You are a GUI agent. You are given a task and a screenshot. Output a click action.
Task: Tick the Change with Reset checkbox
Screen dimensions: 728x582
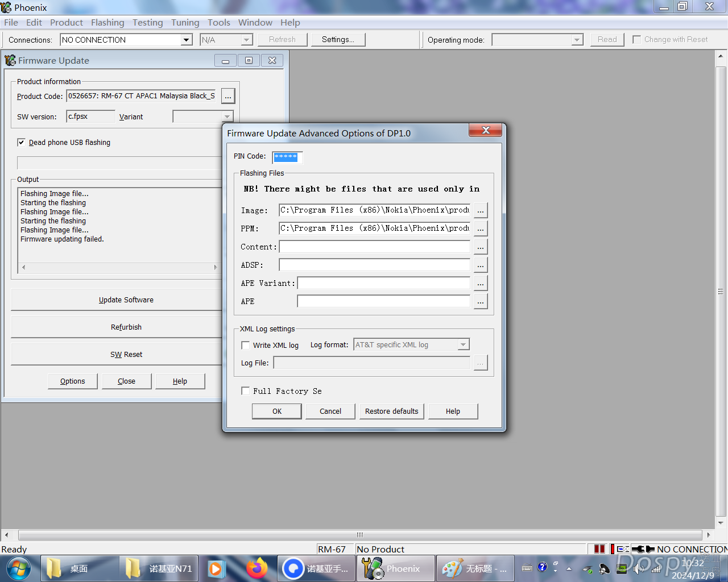(x=637, y=39)
